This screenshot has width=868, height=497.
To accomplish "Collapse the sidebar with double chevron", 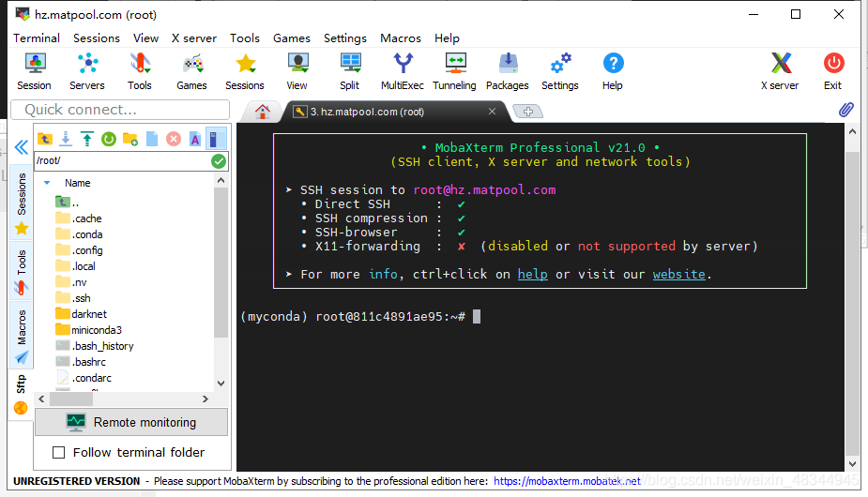I will pyautogui.click(x=21, y=147).
